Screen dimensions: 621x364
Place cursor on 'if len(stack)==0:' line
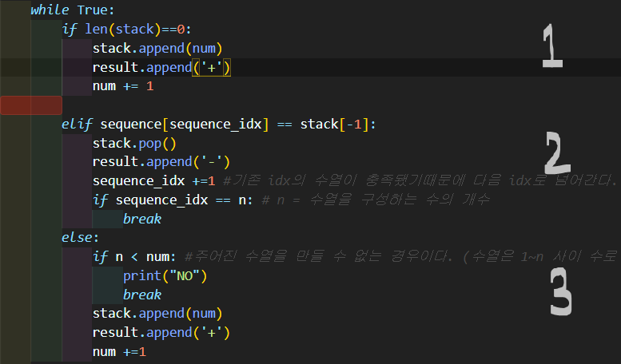point(126,30)
